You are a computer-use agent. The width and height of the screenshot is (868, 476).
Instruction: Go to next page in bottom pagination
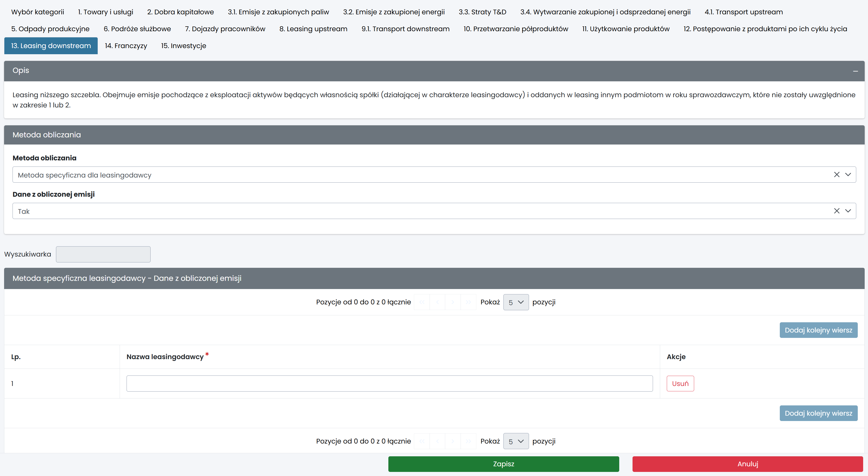point(453,441)
